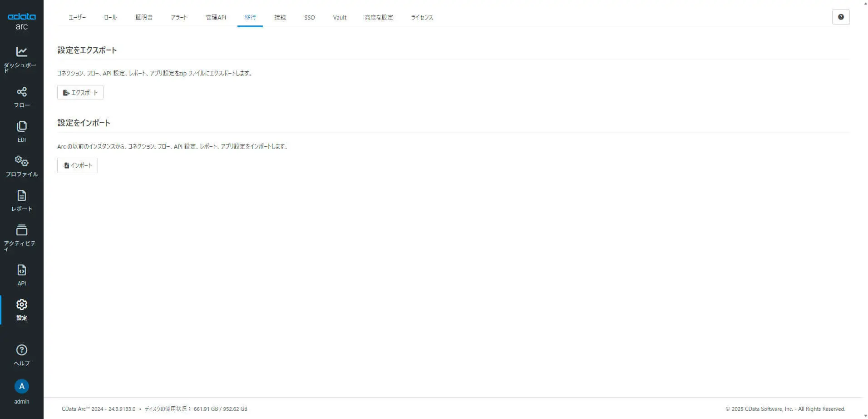Go to the 接続 tab

click(x=280, y=17)
